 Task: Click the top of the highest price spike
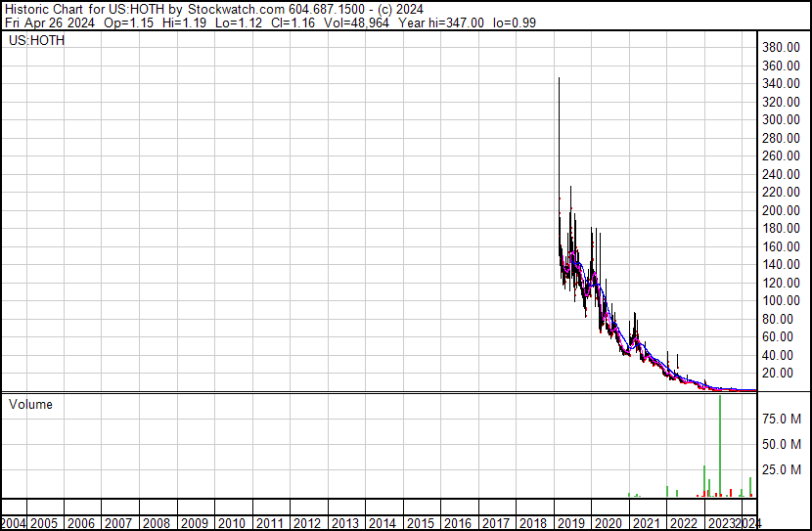[x=559, y=78]
